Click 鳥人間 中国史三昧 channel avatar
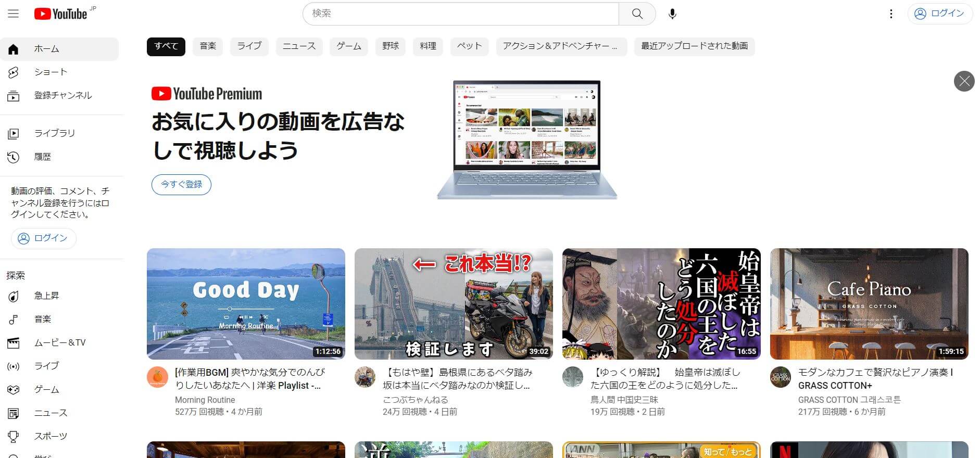980x458 pixels. pyautogui.click(x=573, y=377)
